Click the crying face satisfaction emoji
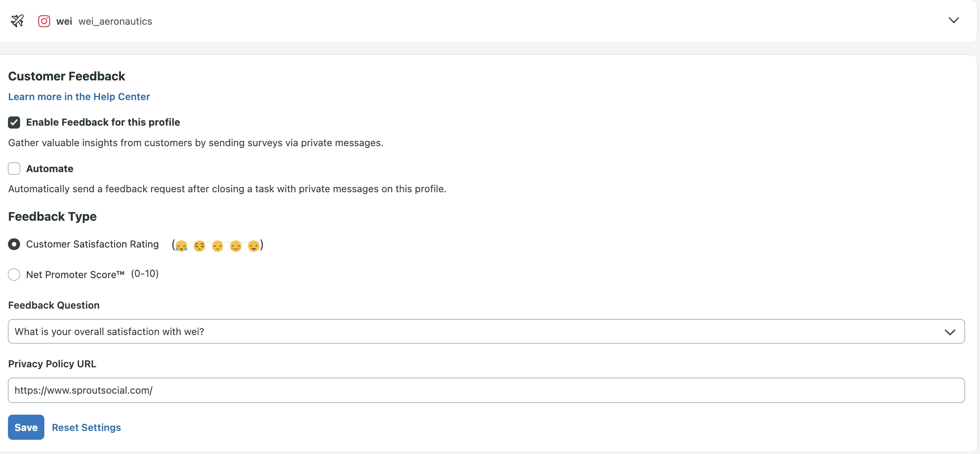This screenshot has width=980, height=454. pyautogui.click(x=181, y=246)
